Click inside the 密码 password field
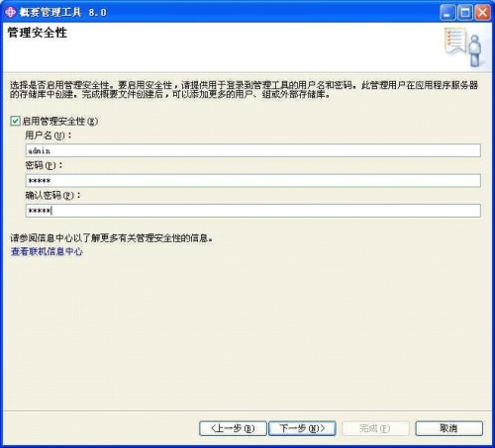 tap(252, 181)
